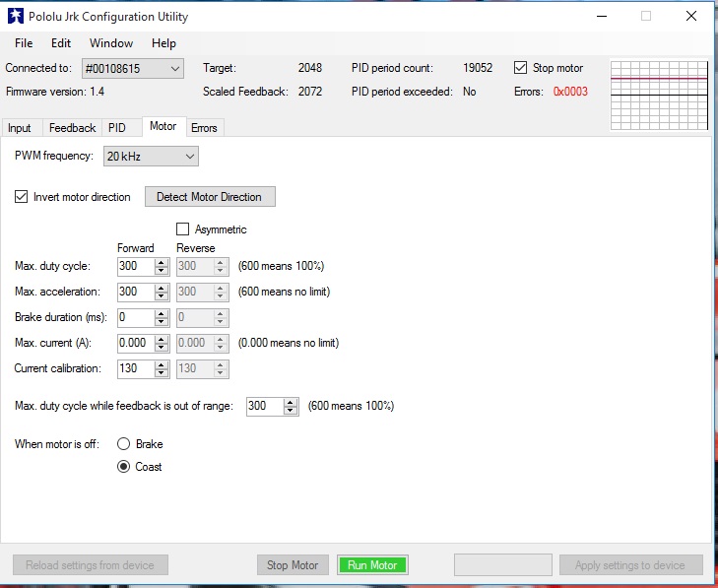Click the green Run Motor button
The height and width of the screenshot is (588, 718).
click(x=372, y=565)
